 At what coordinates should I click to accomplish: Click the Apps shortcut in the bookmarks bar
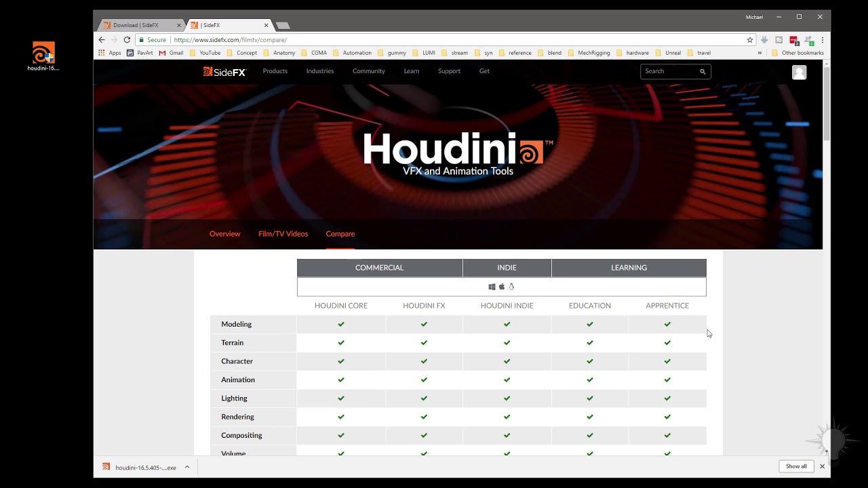[110, 53]
